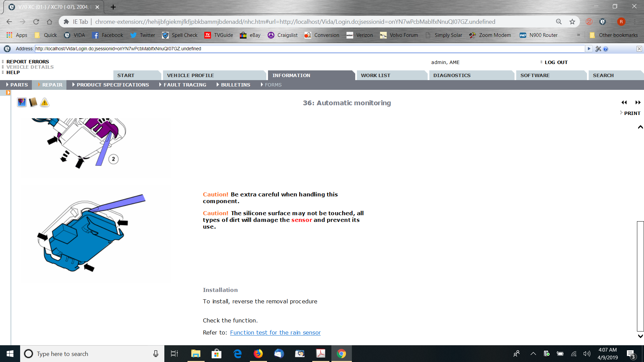Open the Vehicle Profile tab
This screenshot has width=644, height=362.
point(190,75)
